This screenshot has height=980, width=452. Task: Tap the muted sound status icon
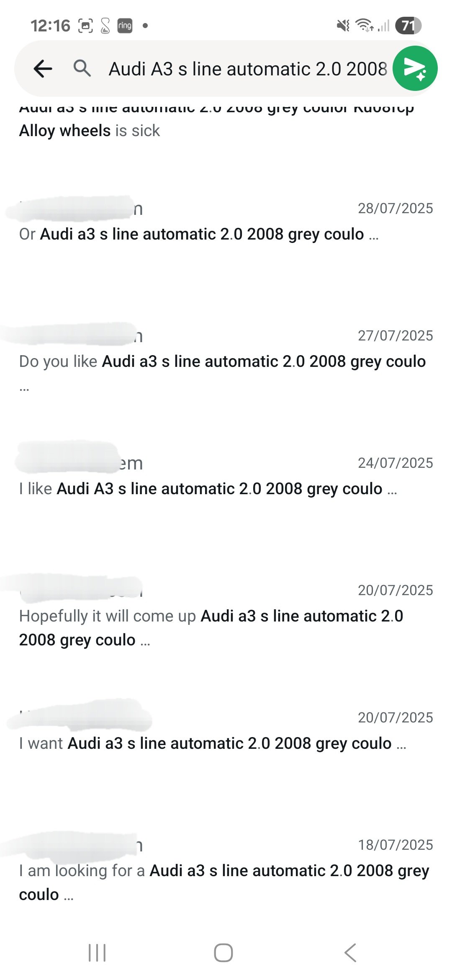[343, 26]
